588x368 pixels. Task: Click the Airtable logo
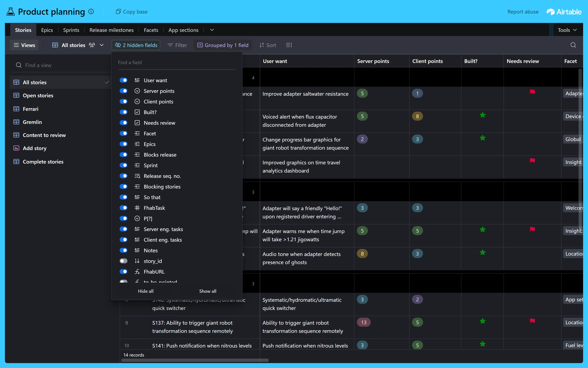coord(564,12)
